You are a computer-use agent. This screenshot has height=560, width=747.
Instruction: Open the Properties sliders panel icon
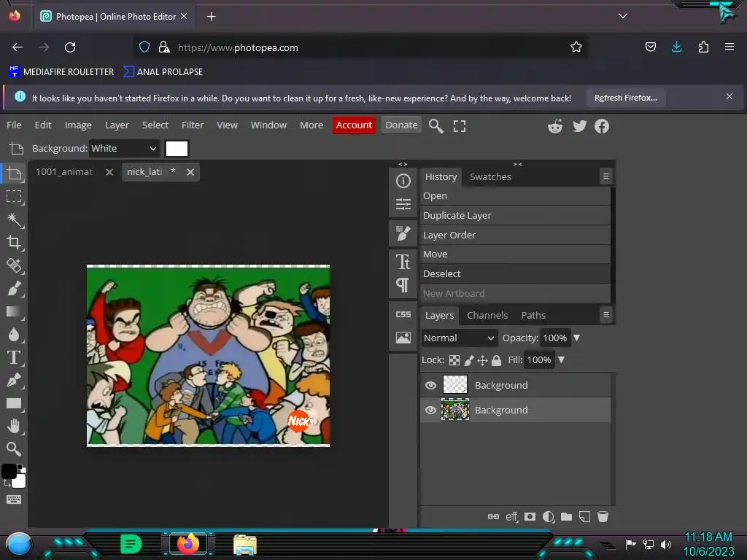(x=403, y=204)
